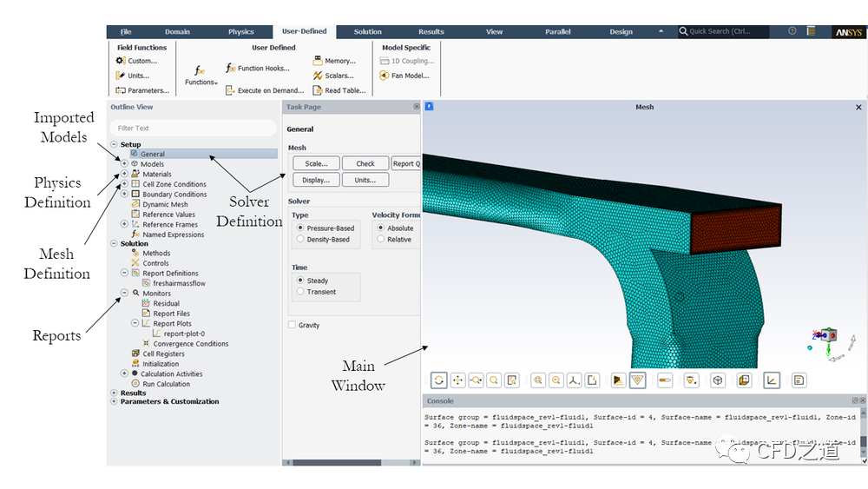Click the zoom in magnifier icon

click(538, 380)
